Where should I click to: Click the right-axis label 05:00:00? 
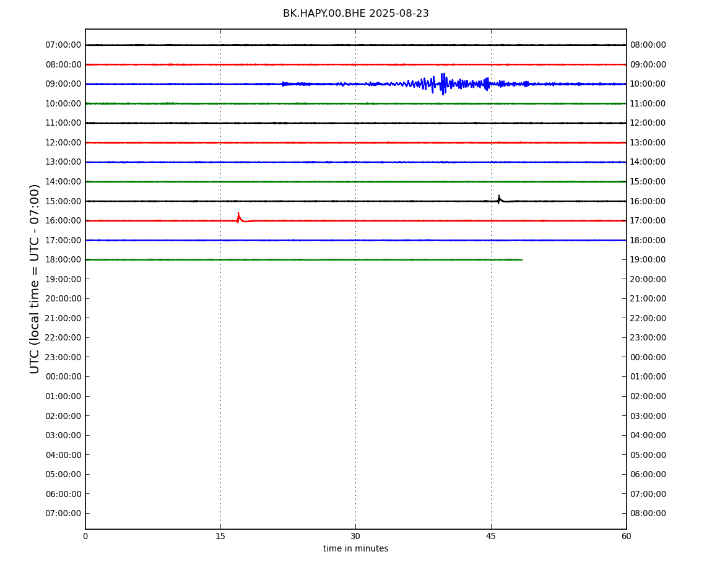click(648, 455)
